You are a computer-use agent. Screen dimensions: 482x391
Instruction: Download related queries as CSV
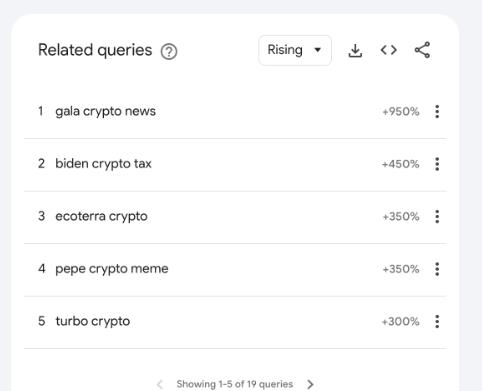pos(355,50)
